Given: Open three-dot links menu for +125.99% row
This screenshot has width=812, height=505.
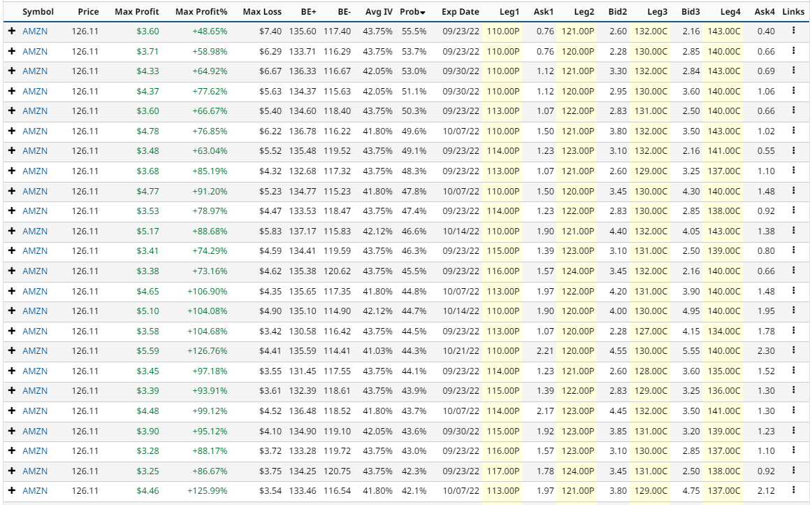Looking at the screenshot, I should click(793, 490).
